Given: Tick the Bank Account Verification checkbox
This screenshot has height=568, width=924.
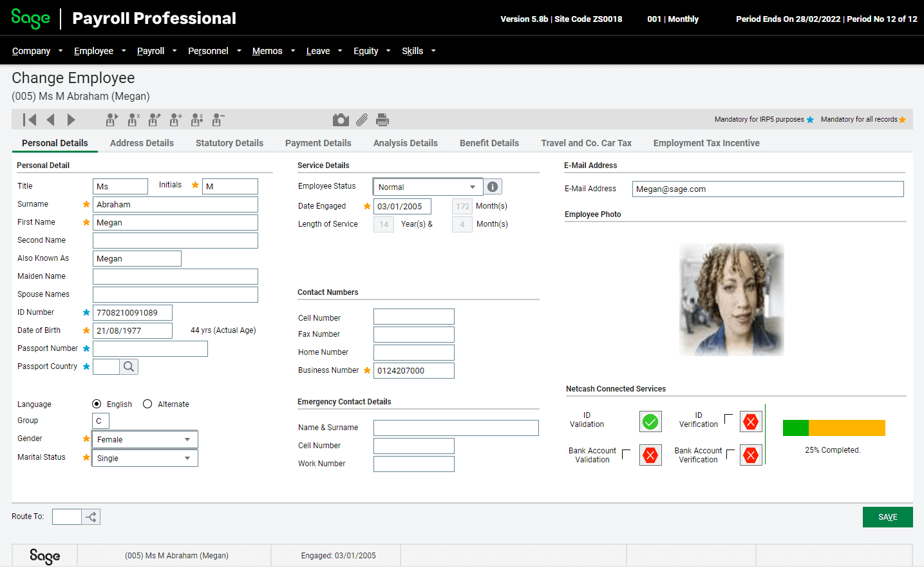Looking at the screenshot, I should (730, 454).
